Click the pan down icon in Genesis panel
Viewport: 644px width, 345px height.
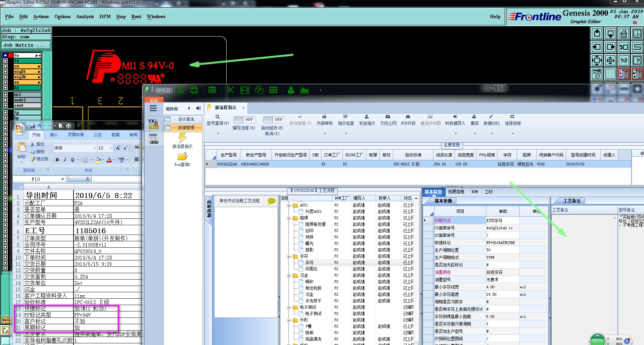[x=610, y=34]
